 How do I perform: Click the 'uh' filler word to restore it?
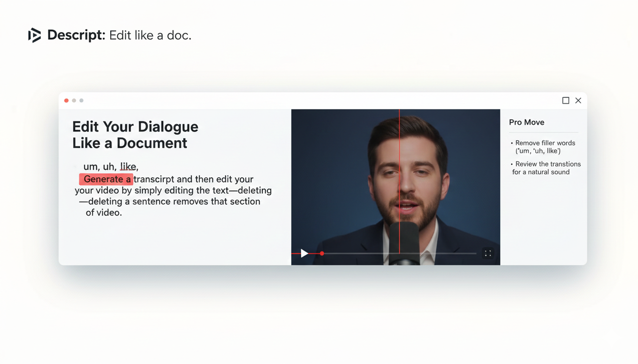click(110, 166)
